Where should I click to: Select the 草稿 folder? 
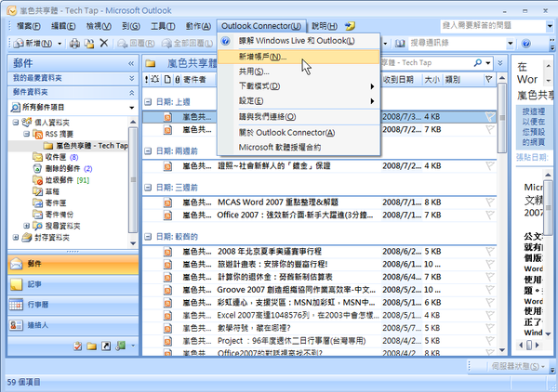tap(46, 191)
